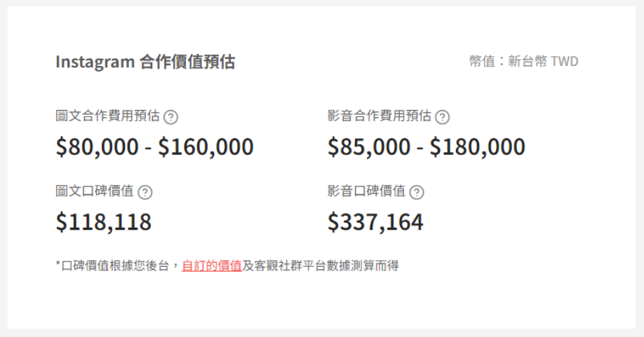
Task: Click the 影音合作費用預估 label text
Action: coord(380,116)
